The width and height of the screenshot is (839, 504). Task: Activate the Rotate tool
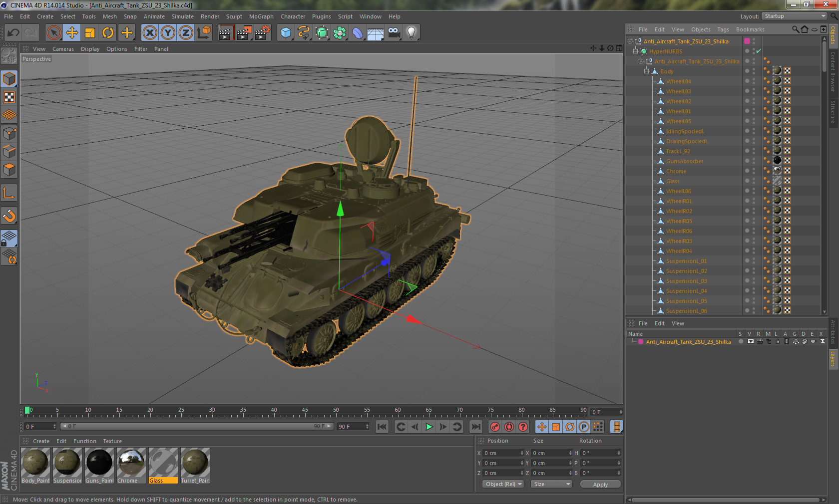point(108,33)
